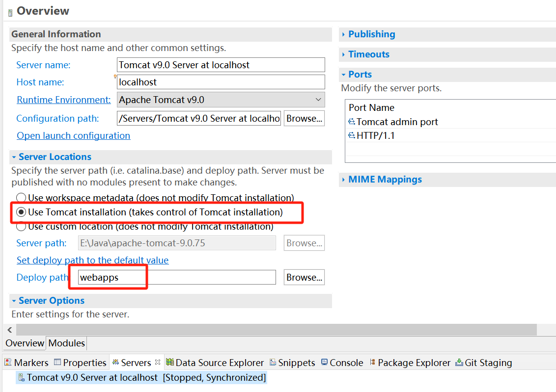Expand the Timeouts section

coord(343,54)
